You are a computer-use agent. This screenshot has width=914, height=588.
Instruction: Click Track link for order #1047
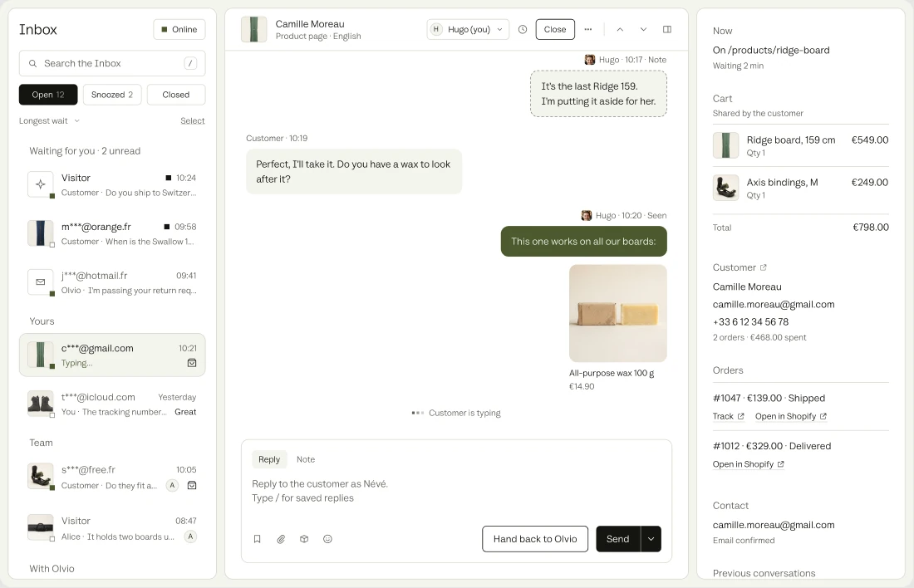pos(728,416)
